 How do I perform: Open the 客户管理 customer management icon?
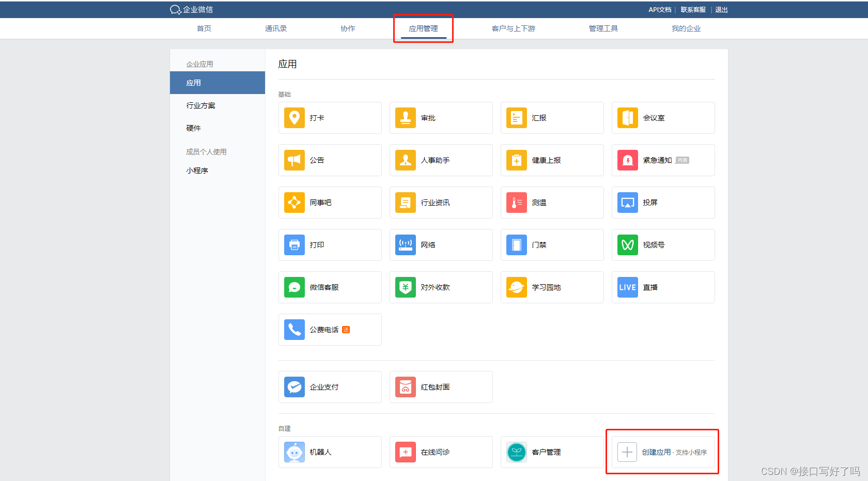[517, 452]
